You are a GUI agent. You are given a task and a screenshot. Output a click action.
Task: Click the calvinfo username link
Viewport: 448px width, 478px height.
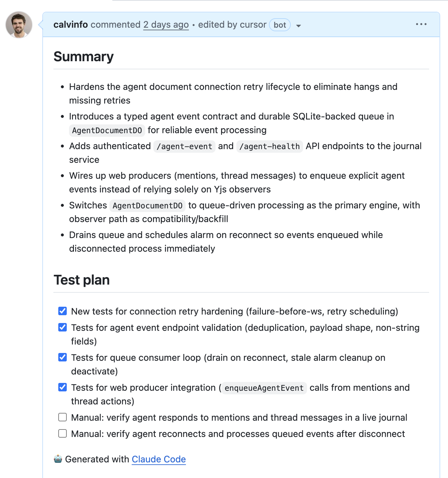coord(71,25)
